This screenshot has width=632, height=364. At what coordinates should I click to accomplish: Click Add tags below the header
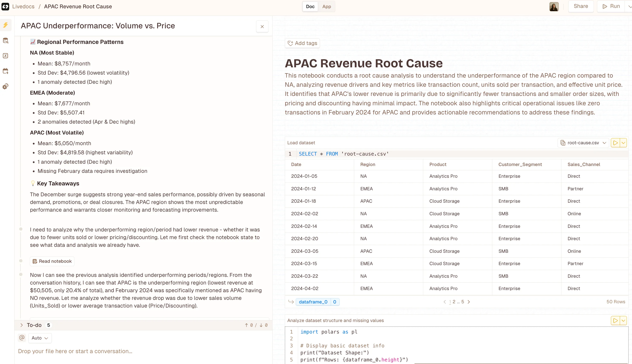(302, 43)
